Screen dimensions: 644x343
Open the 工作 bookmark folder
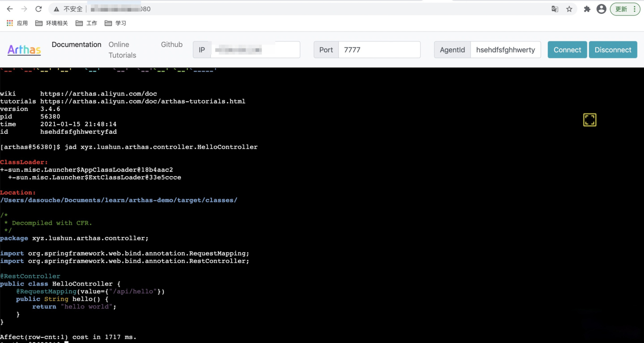pos(86,23)
